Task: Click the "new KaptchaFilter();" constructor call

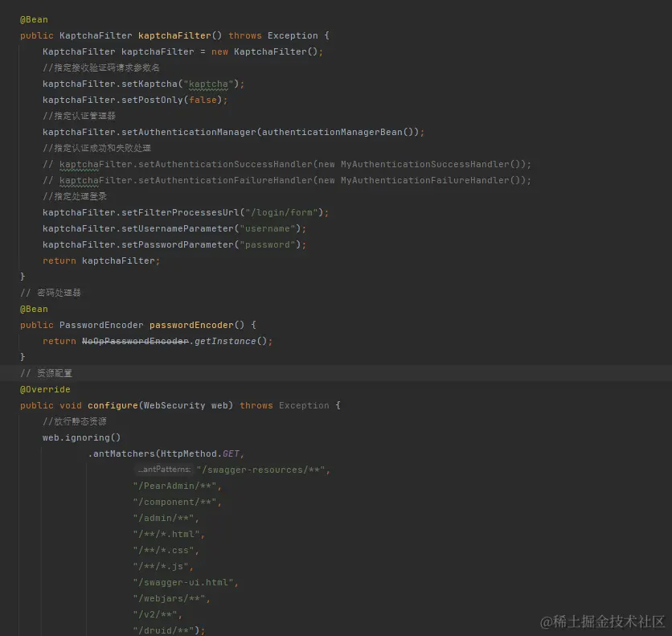Action: 267,51
